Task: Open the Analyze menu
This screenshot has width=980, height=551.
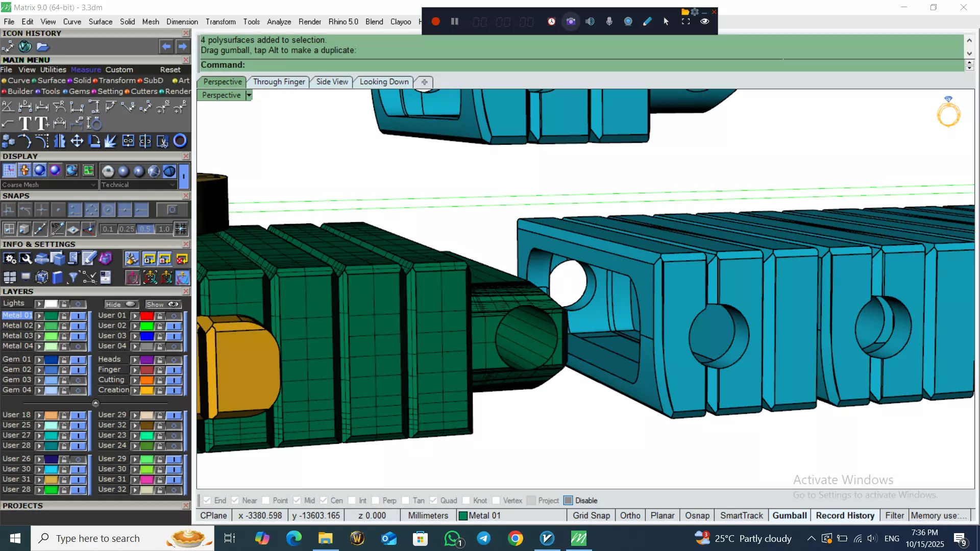Action: (279, 21)
